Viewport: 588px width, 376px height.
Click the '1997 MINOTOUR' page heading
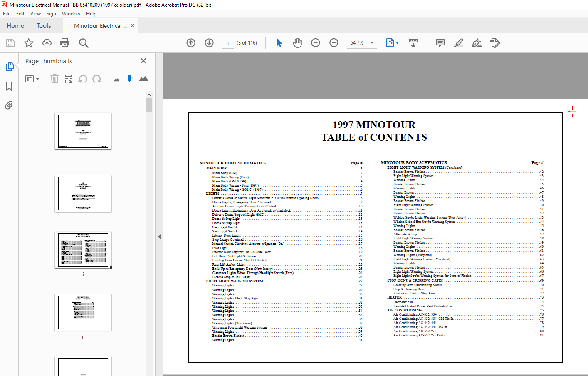point(374,125)
